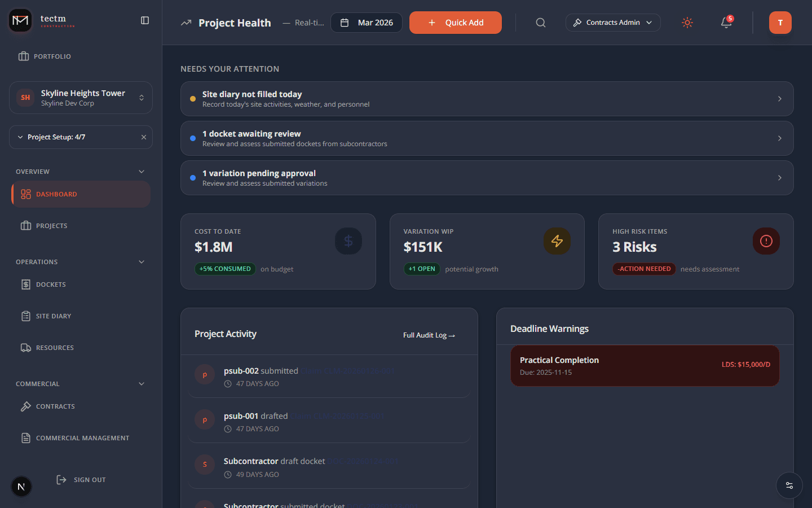Open the Contracts section
Viewport: 812px width, 508px height.
(55, 406)
